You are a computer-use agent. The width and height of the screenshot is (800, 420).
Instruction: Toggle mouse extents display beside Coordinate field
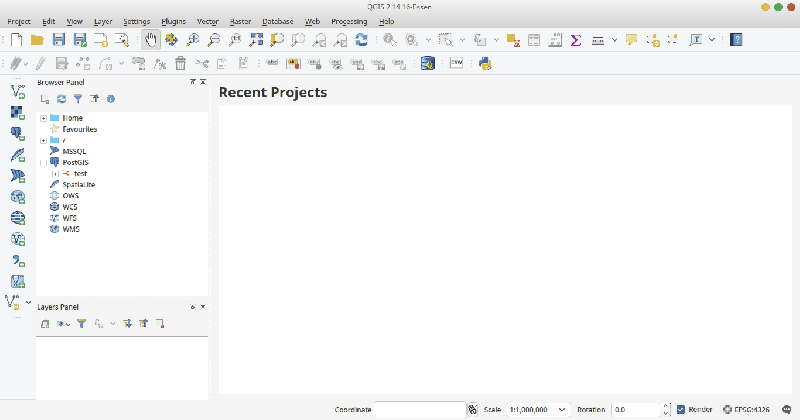pyautogui.click(x=472, y=409)
